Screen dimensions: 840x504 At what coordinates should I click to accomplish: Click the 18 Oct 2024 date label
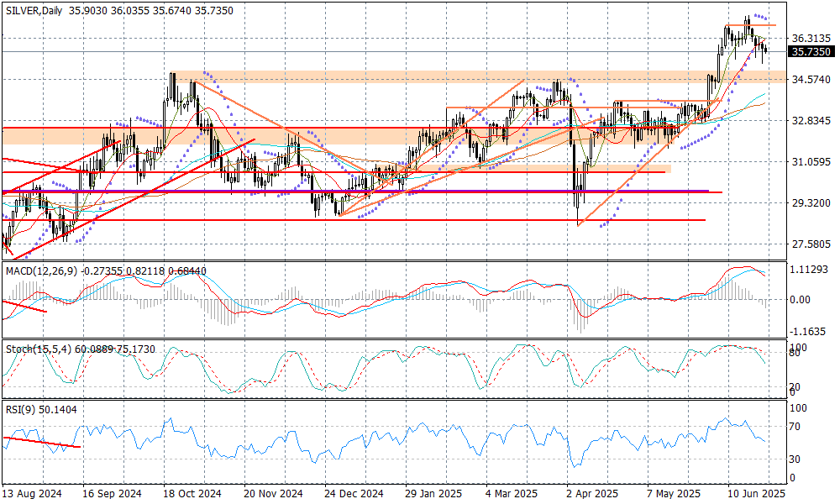click(x=192, y=494)
